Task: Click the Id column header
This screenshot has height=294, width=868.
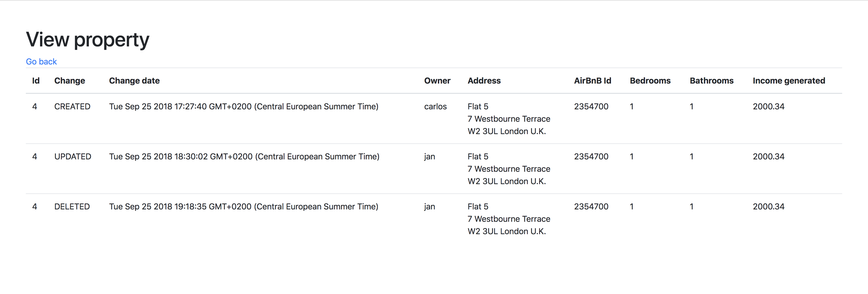Action: [x=36, y=81]
